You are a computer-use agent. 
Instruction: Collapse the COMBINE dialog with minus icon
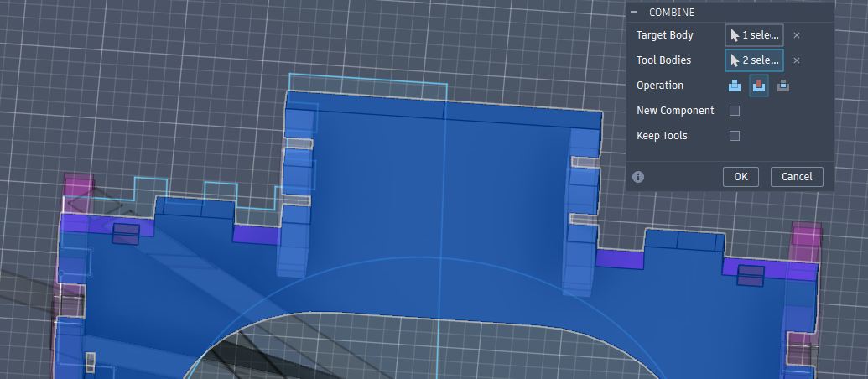tap(634, 13)
